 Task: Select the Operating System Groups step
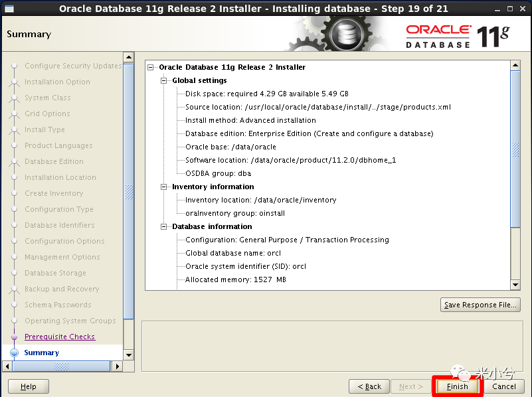click(70, 321)
